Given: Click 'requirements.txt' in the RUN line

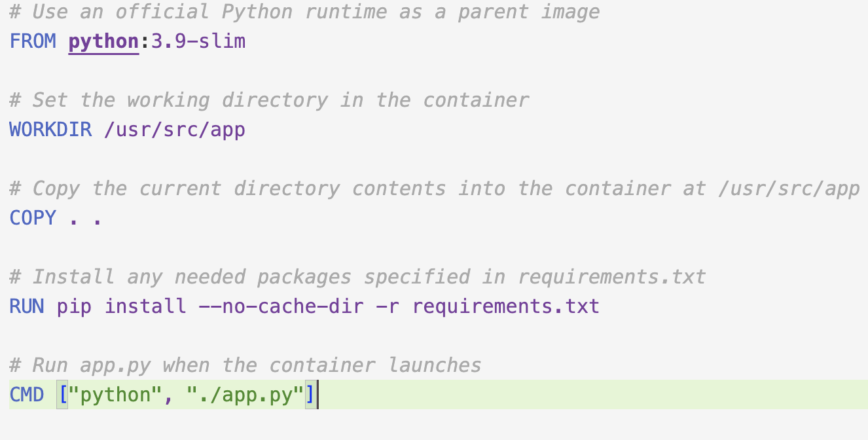Looking at the screenshot, I should pos(505,306).
